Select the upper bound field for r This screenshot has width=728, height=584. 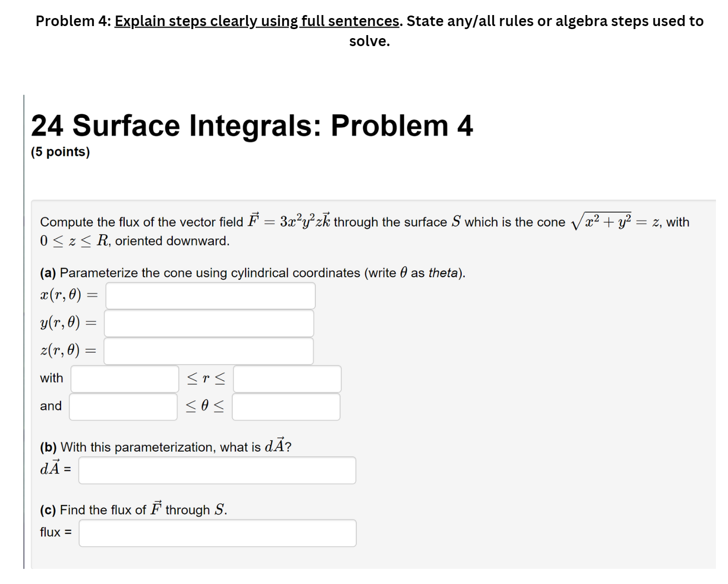point(286,379)
